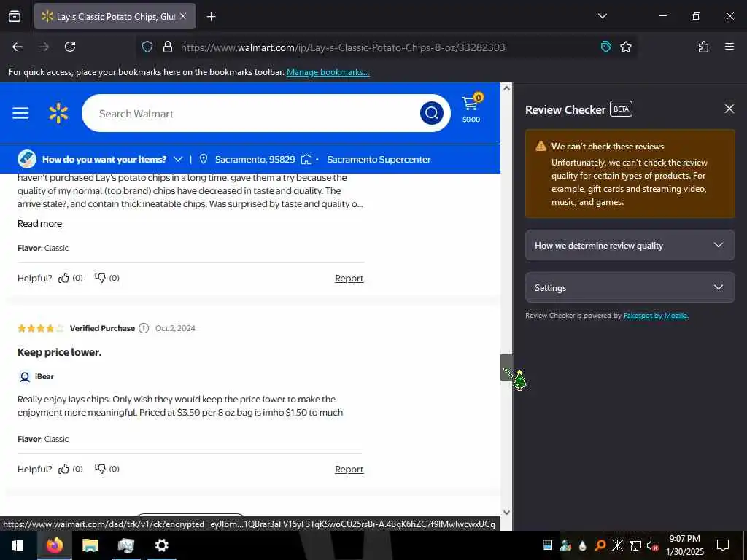Select Sacramento, 95829 delivery location
747x560 pixels.
pyautogui.click(x=255, y=160)
